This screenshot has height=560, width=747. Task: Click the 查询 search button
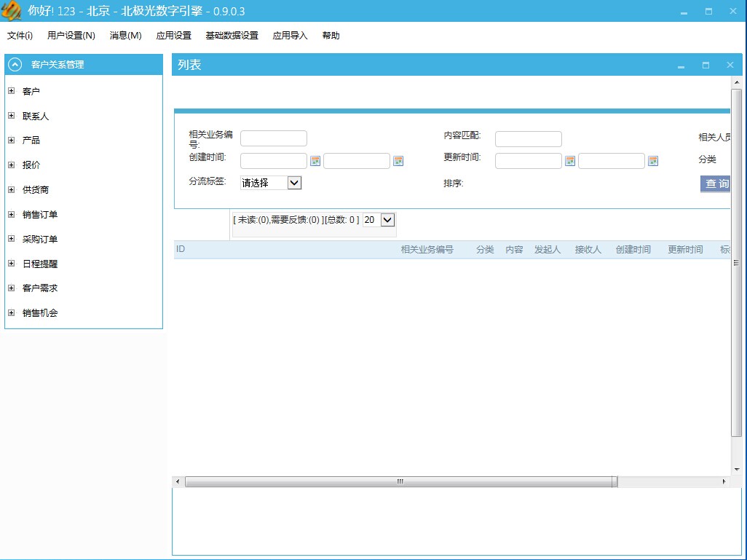[715, 184]
